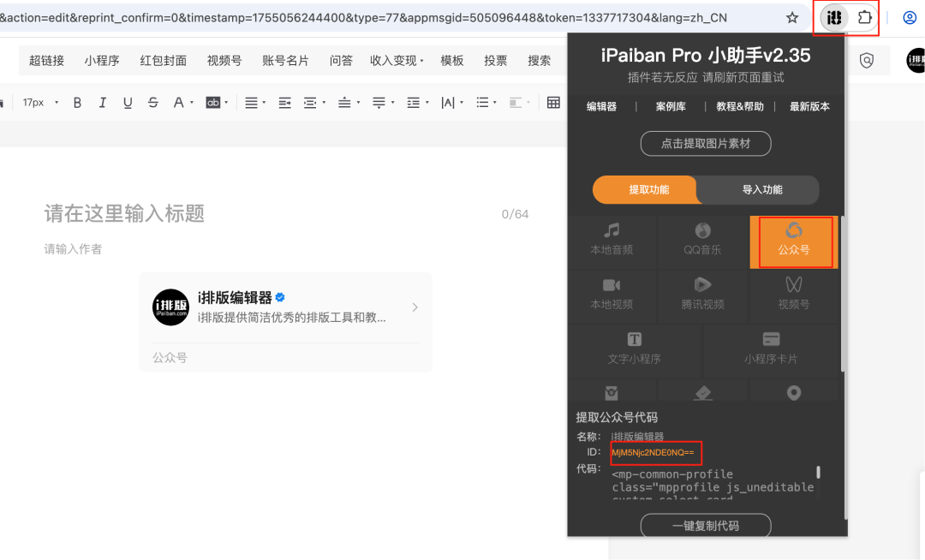Open the spacing after paragraph dropdown
925x560 pixels.
(383, 103)
